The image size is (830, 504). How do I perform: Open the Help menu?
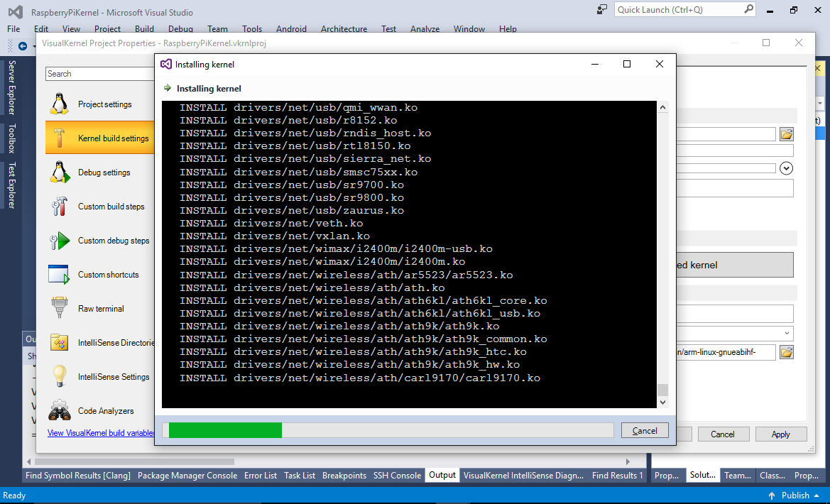[508, 29]
